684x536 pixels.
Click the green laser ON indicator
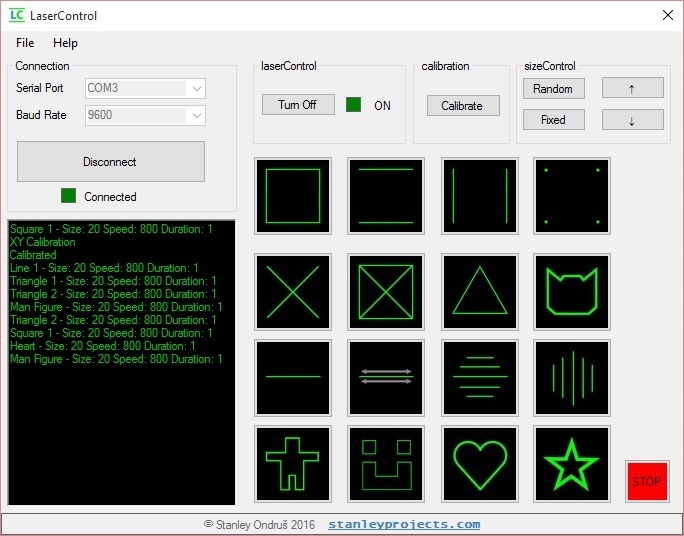coord(353,105)
